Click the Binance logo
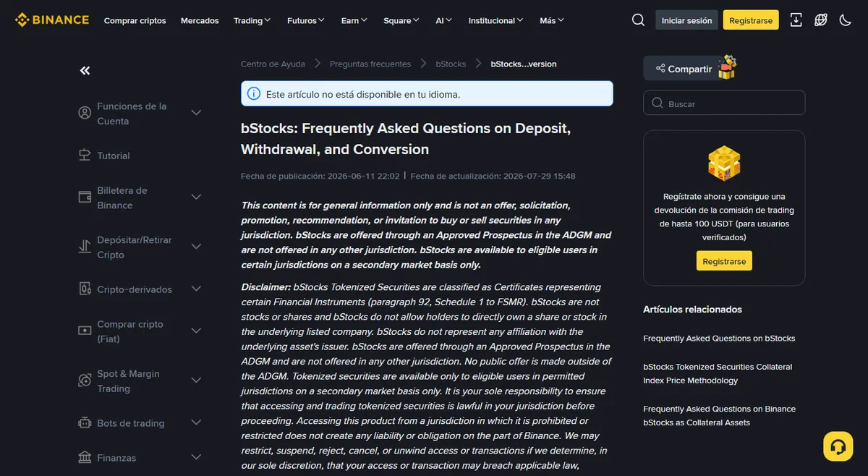The width and height of the screenshot is (868, 476). pos(52,20)
